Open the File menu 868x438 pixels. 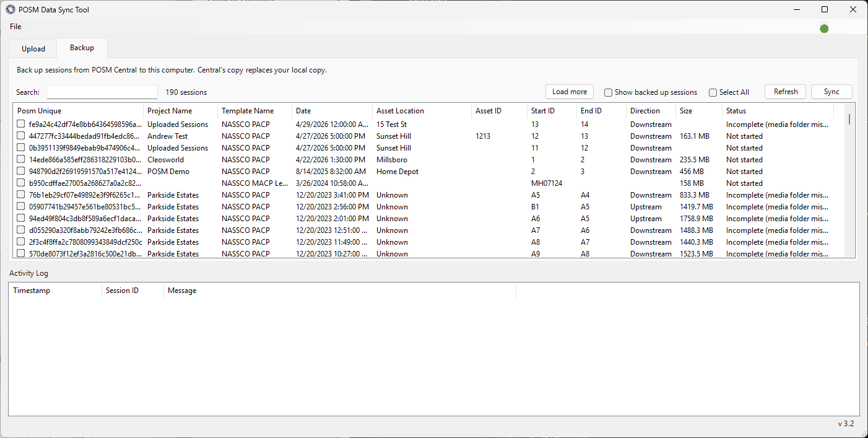coord(15,27)
